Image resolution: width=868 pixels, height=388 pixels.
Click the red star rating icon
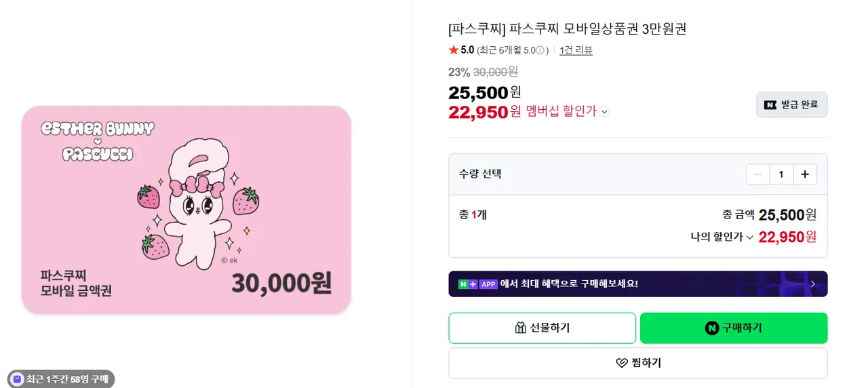[454, 50]
